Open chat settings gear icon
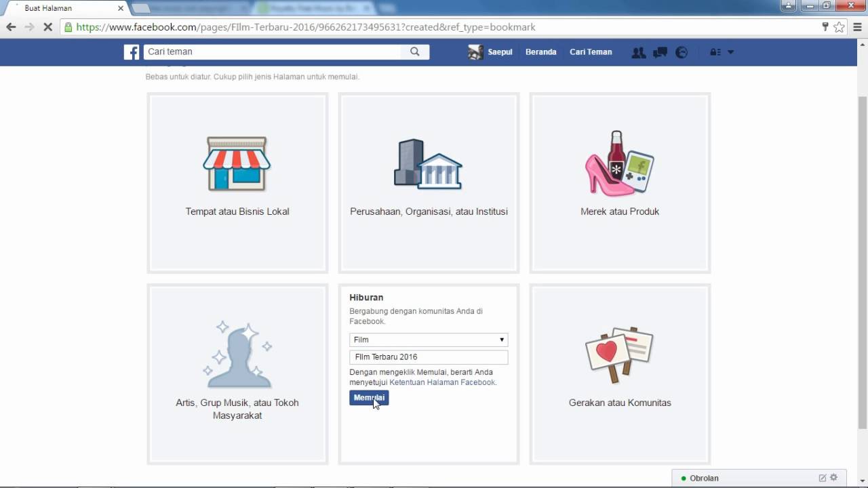This screenshot has width=868, height=488. [x=834, y=478]
